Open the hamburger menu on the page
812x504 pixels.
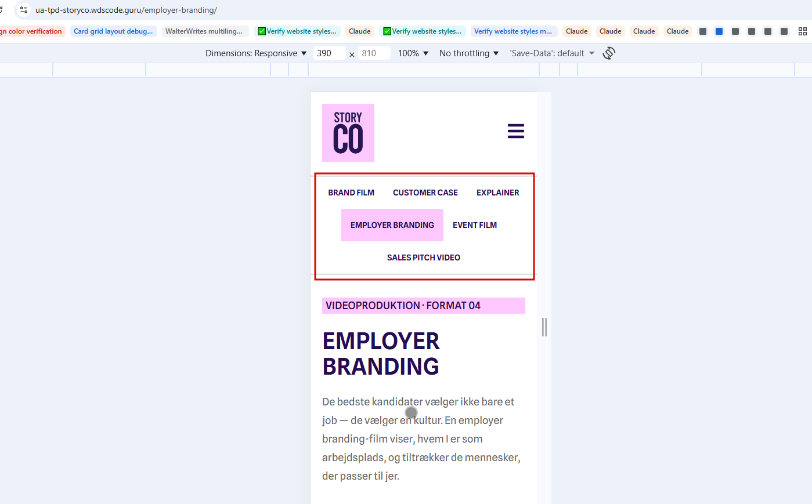(516, 131)
